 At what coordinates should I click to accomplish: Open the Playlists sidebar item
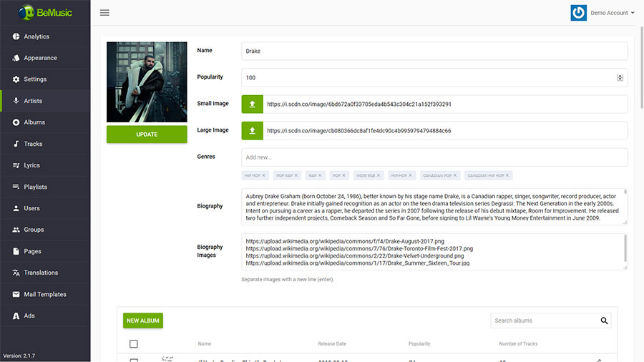click(35, 187)
